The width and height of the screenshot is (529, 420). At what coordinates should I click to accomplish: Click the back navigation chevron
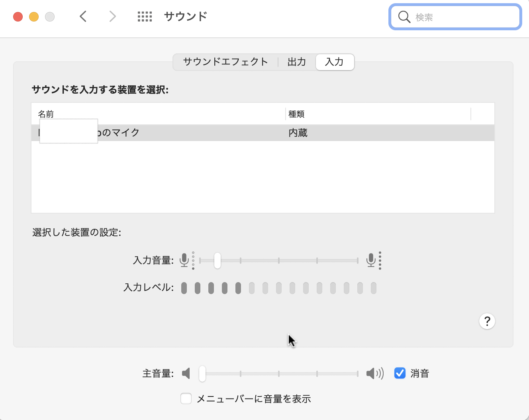tap(83, 16)
